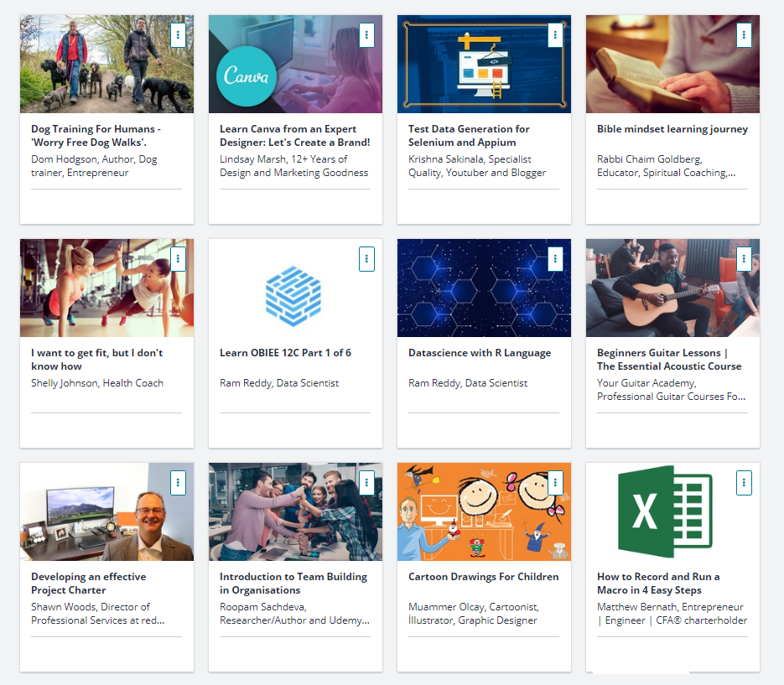
Task: Click instructor text 'Krishna Sakinala, Specialist Quality'
Action: click(477, 166)
